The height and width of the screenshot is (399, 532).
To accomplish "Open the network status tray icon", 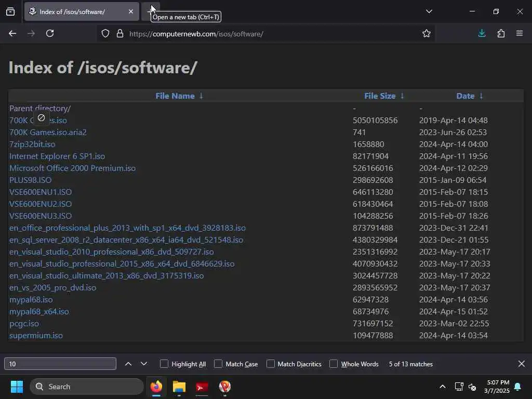I will (x=459, y=387).
